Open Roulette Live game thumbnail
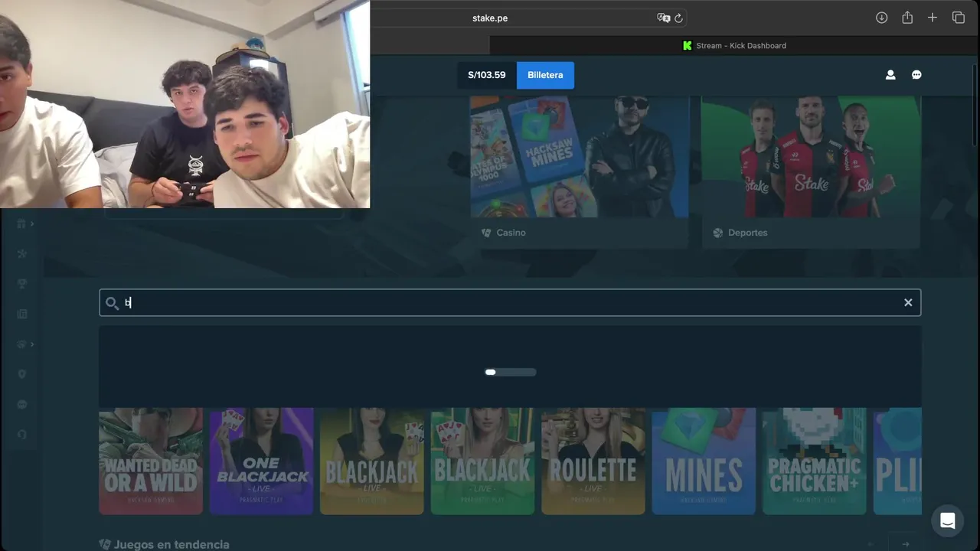980x551 pixels. point(593,461)
